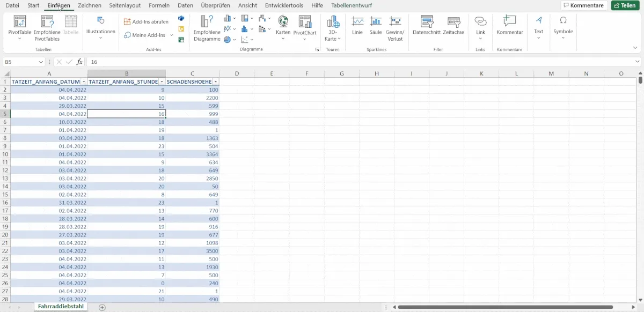Expand the Name Box dropdown

(x=41, y=62)
